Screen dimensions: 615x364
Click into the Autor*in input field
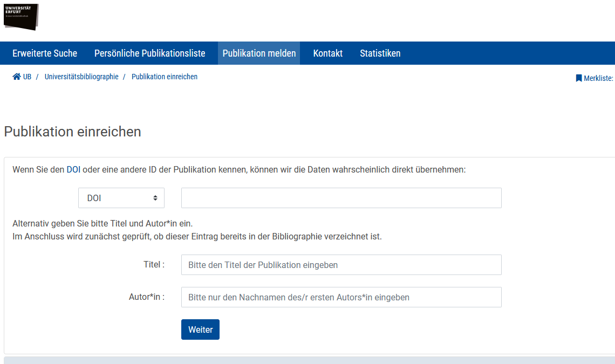[x=341, y=297]
